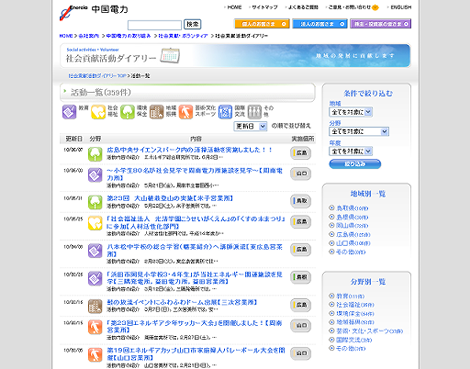
Task: Click the 広島 badge in the 社会福祉法人 row
Action: [x=301, y=222]
